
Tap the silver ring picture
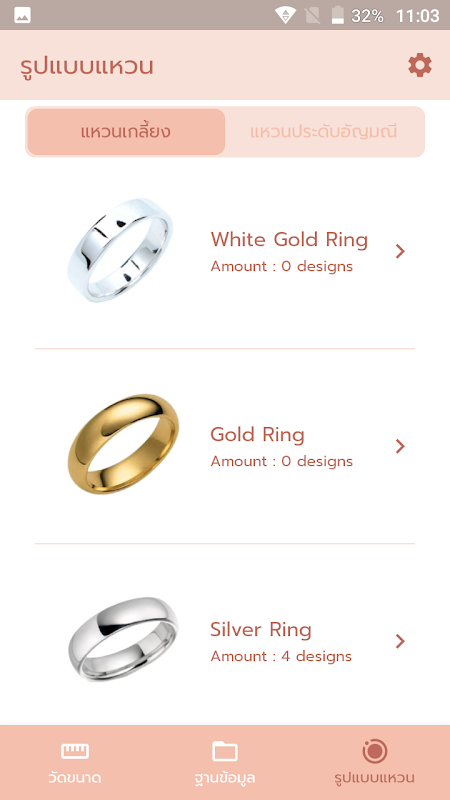(x=123, y=639)
